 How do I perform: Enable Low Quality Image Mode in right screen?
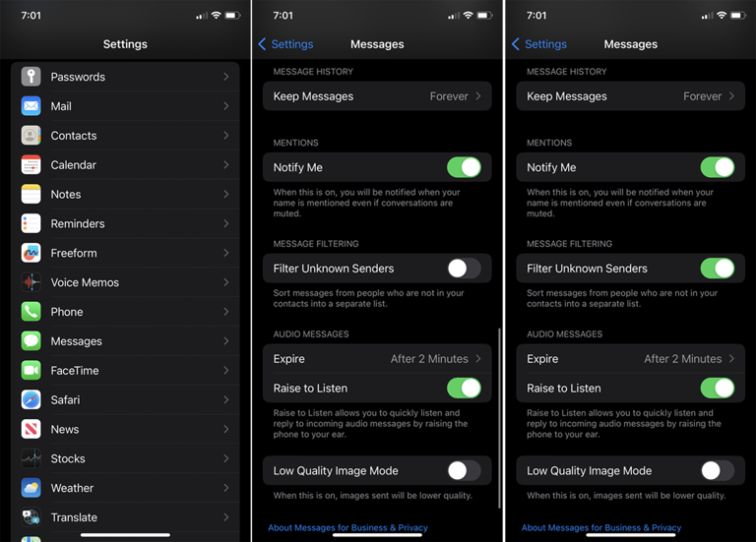[718, 471]
